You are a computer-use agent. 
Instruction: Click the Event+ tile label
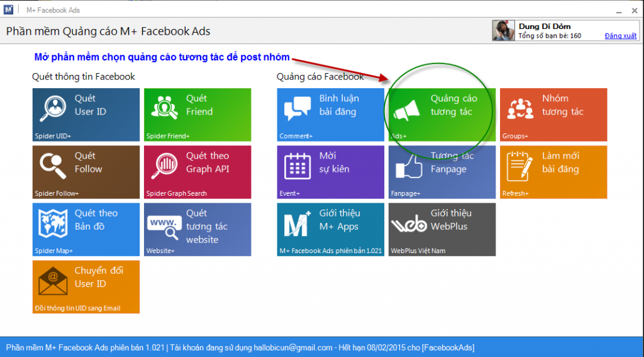pos(290,193)
